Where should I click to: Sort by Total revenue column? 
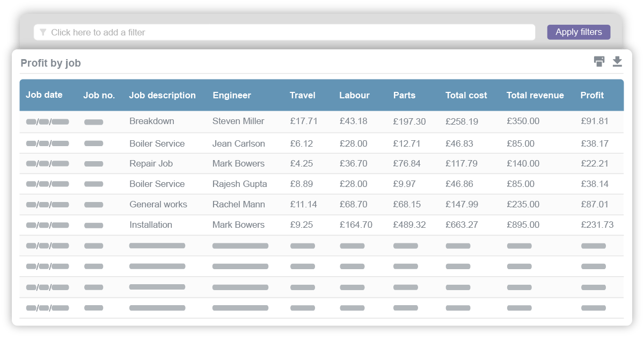pyautogui.click(x=535, y=95)
